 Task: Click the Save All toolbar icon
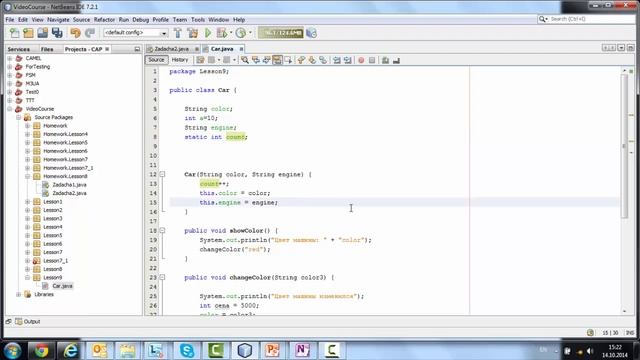pyautogui.click(x=57, y=33)
